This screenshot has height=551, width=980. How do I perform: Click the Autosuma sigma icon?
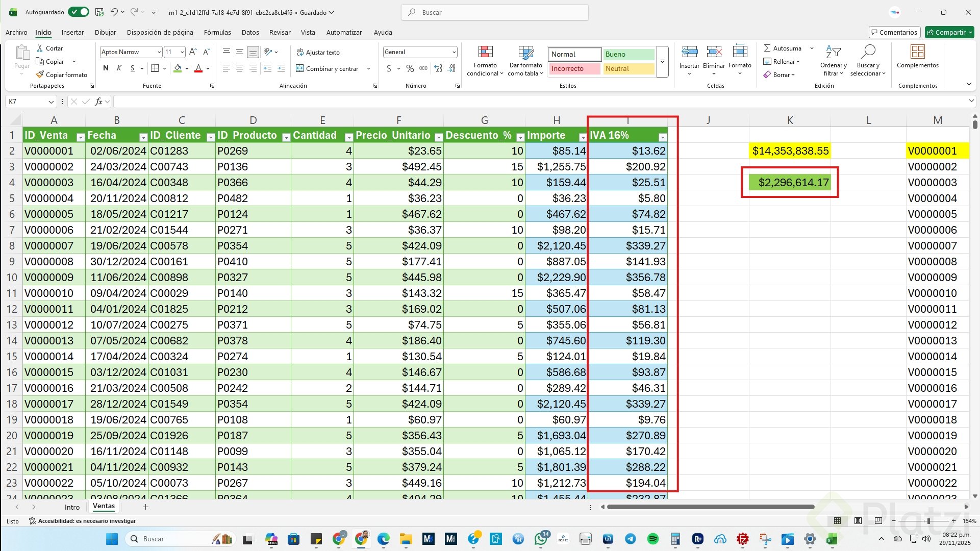pyautogui.click(x=767, y=48)
